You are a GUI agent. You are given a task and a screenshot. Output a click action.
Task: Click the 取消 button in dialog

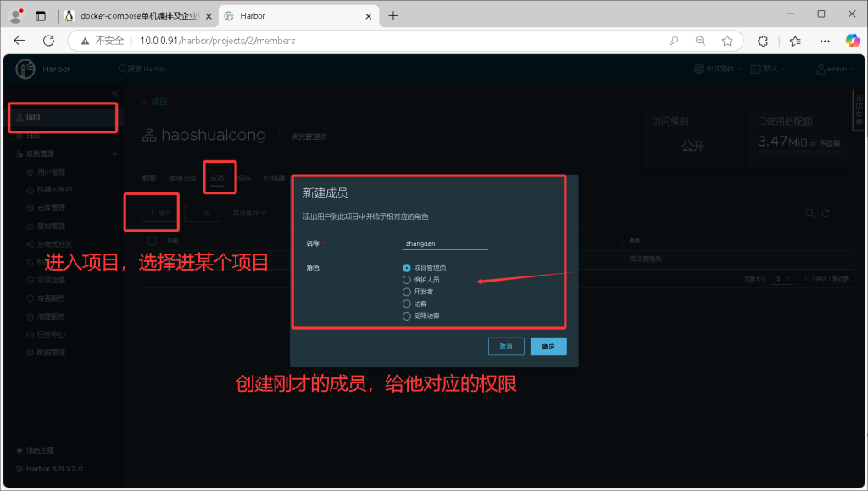tap(506, 346)
